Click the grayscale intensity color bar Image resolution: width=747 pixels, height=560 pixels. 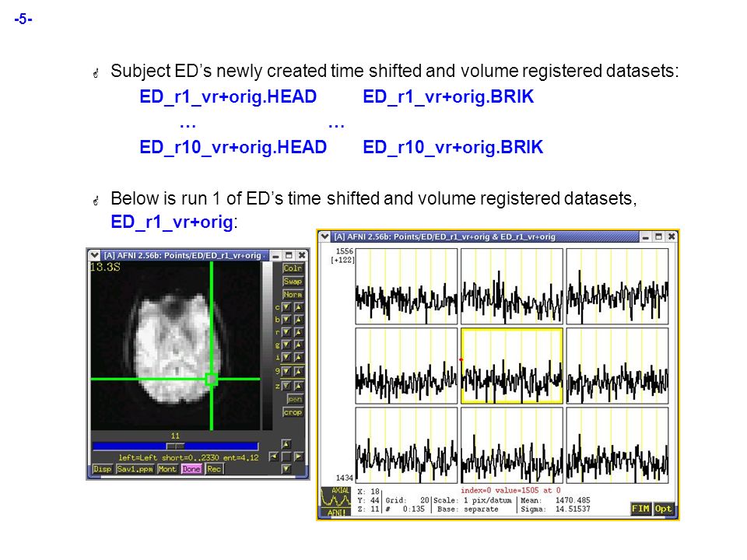click(267, 345)
